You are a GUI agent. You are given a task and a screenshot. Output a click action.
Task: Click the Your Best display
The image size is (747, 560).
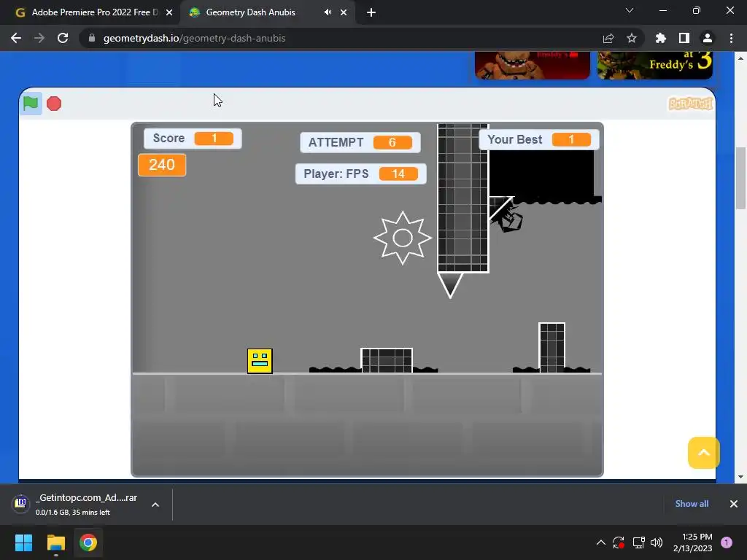(539, 139)
